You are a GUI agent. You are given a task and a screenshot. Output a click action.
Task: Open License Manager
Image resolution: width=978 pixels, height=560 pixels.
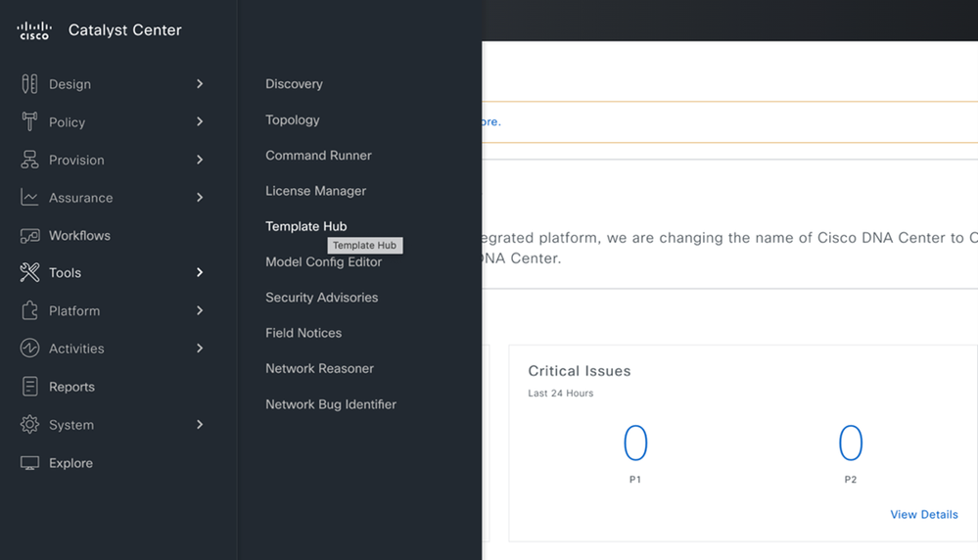(315, 191)
